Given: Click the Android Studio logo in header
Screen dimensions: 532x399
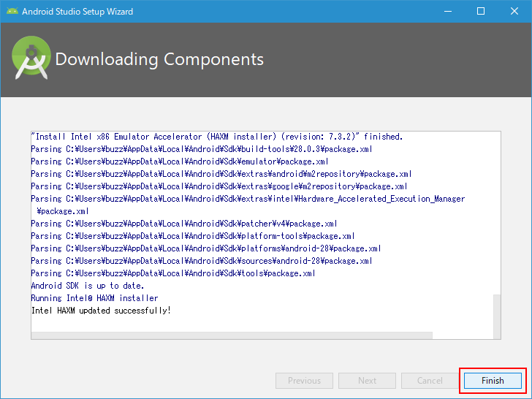Looking at the screenshot, I should tap(31, 58).
